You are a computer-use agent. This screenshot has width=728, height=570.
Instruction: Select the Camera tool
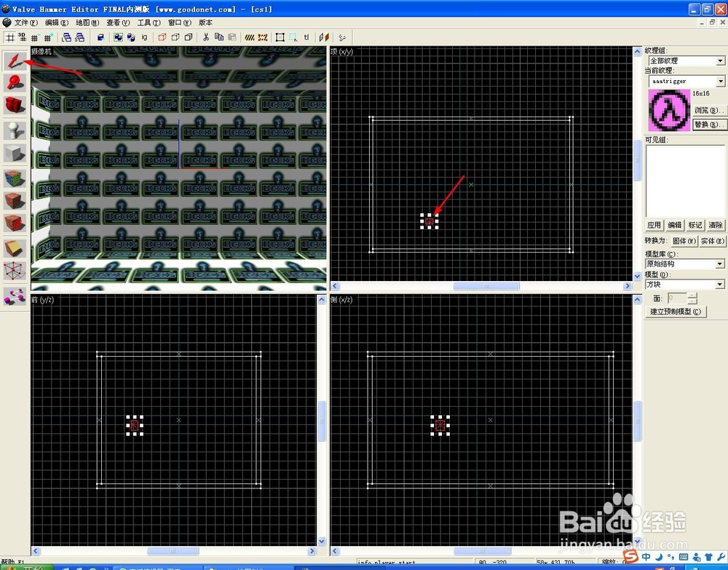pos(15,105)
